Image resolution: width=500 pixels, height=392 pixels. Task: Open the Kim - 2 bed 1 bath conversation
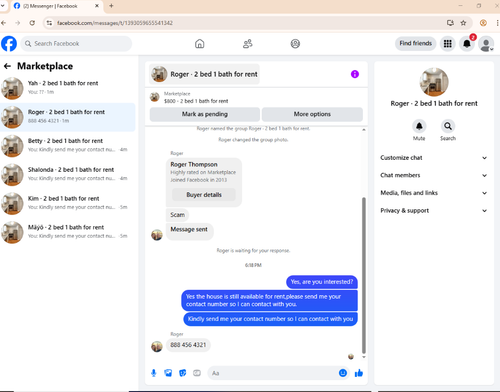(x=68, y=203)
